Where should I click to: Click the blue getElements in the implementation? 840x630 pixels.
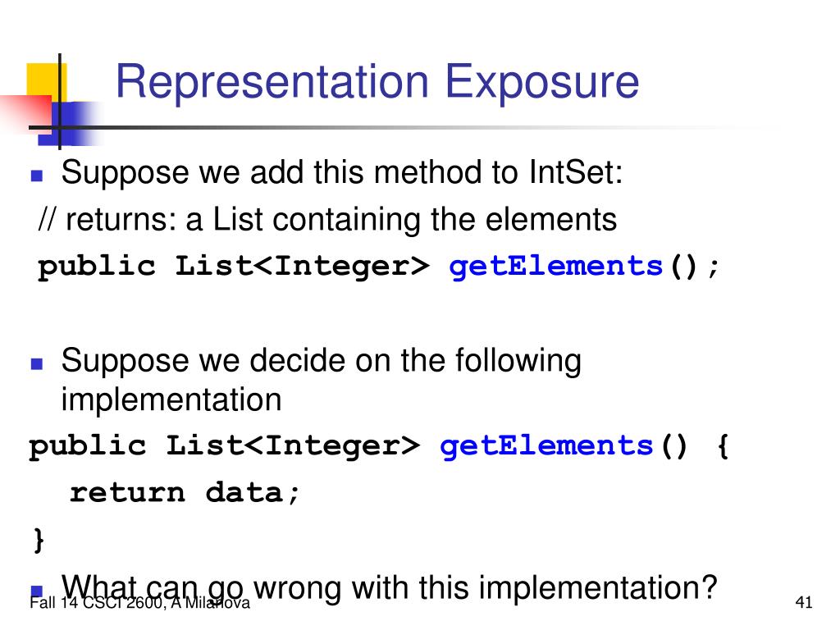(546, 446)
